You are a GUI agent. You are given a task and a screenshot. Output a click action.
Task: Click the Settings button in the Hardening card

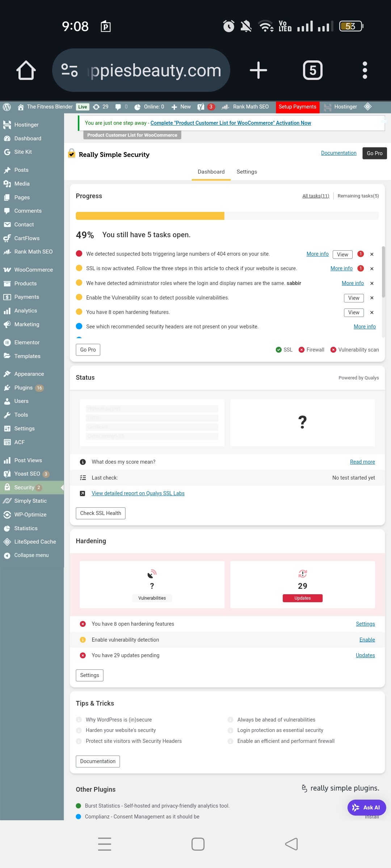pos(89,675)
